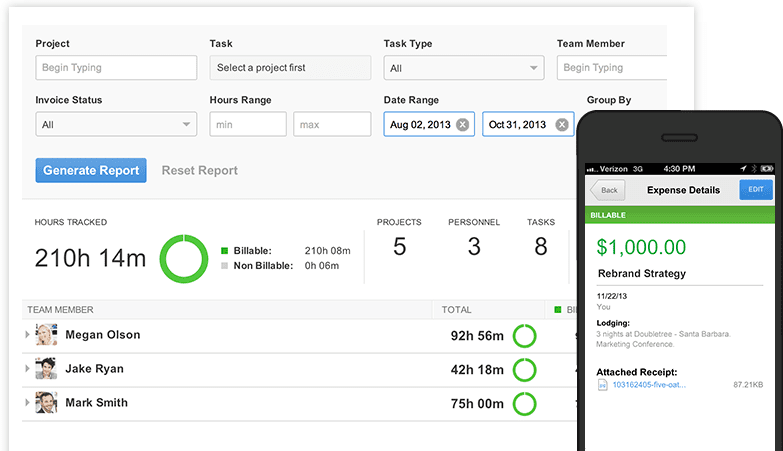Click Mark Smith's green donut indicator
The image size is (783, 451).
[x=524, y=403]
